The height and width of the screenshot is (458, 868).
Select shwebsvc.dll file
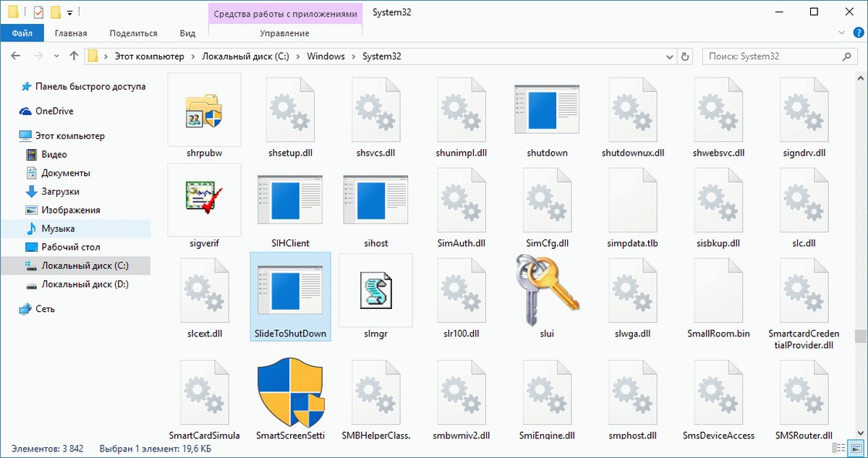tap(718, 110)
